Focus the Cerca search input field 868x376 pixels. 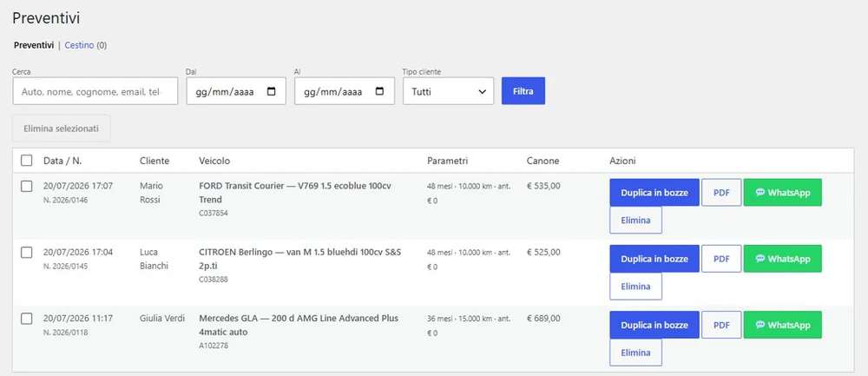(95, 91)
